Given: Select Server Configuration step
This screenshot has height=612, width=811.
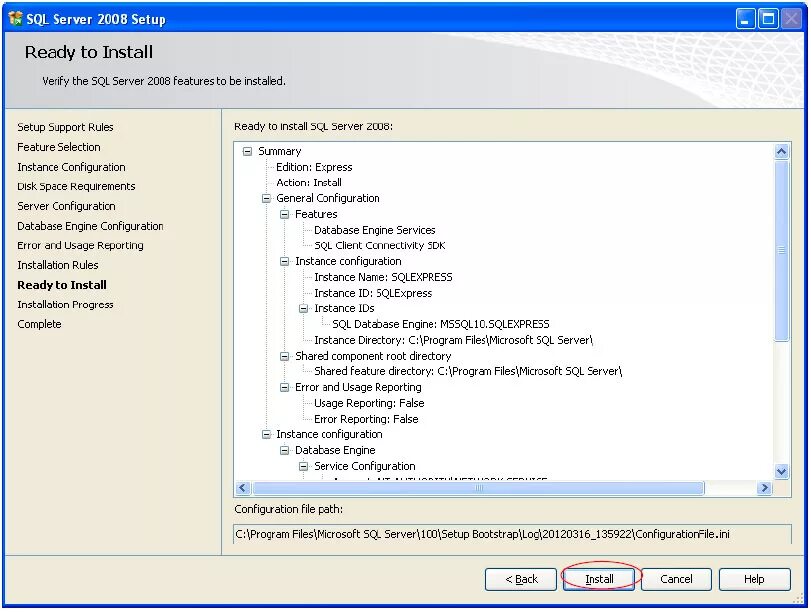Looking at the screenshot, I should 66,206.
